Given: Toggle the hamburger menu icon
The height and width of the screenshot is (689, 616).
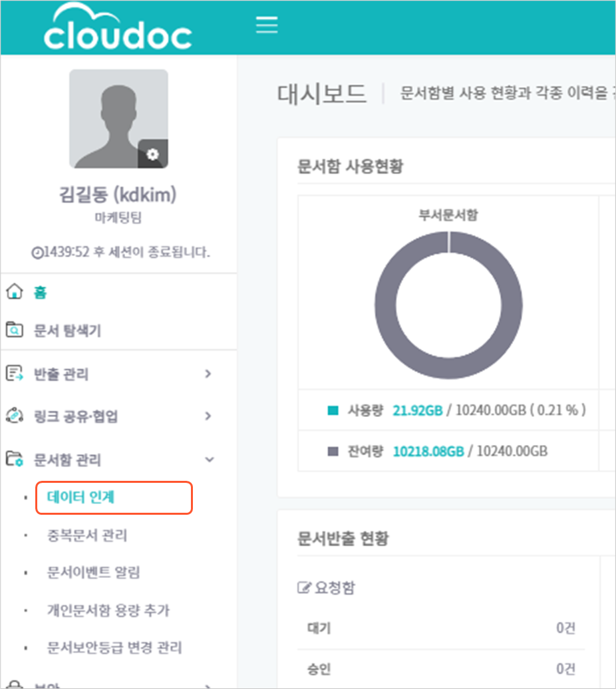Looking at the screenshot, I should (x=267, y=25).
